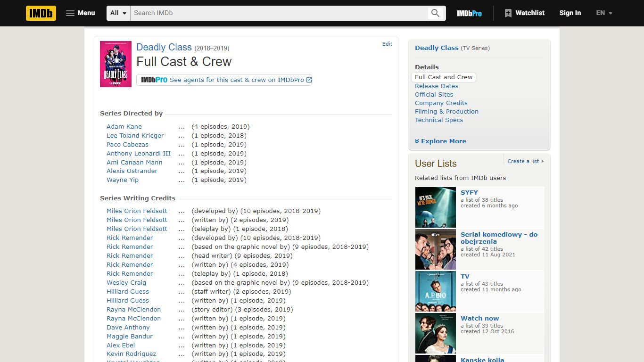The width and height of the screenshot is (644, 362).
Task: Open Serial komediowy list thumbnail
Action: 436,249
